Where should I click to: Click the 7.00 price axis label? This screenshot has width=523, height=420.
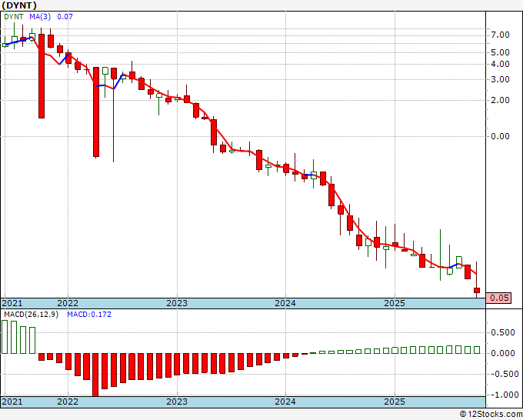[x=501, y=35]
